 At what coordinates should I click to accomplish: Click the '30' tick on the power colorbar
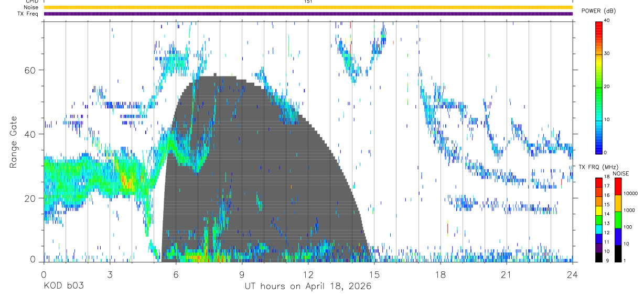coord(607,53)
